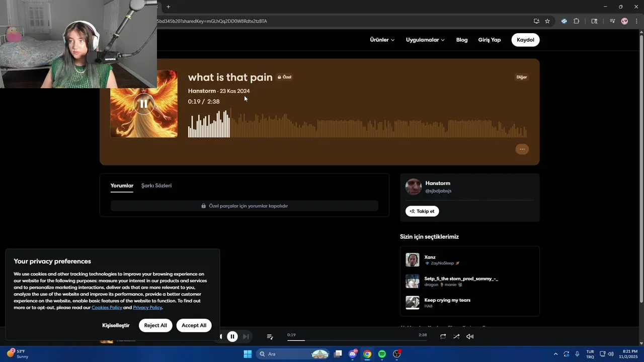This screenshot has height=362, width=644.
Task: Seek within the track waveform
Action: [357, 123]
